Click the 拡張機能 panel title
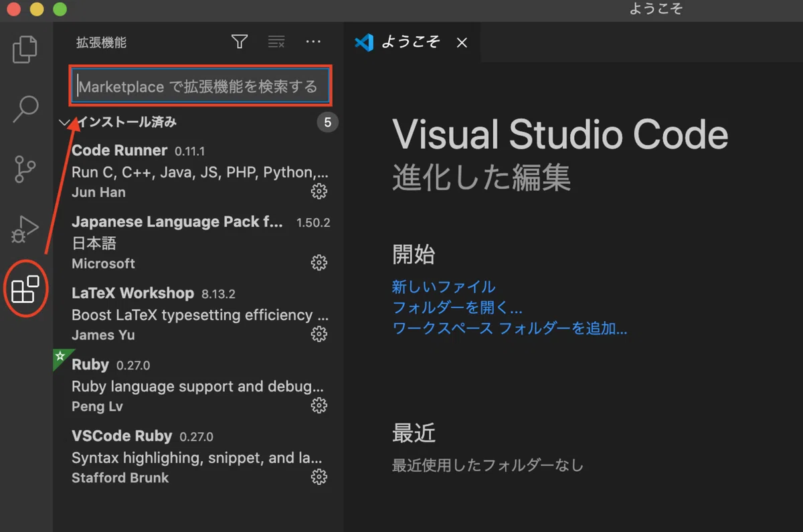This screenshot has width=803, height=532. [x=101, y=43]
